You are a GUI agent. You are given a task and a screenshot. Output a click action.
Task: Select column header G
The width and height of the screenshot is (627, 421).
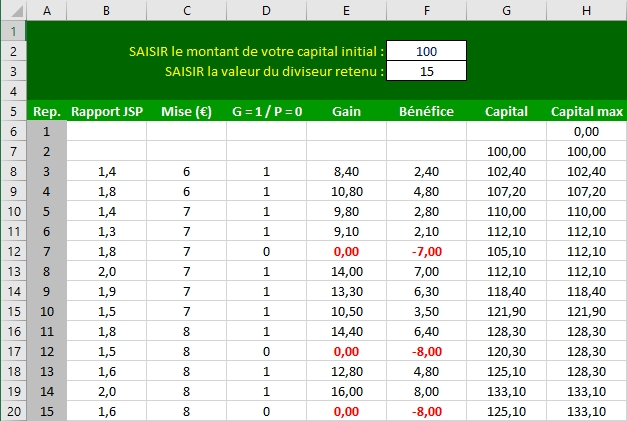(506, 10)
